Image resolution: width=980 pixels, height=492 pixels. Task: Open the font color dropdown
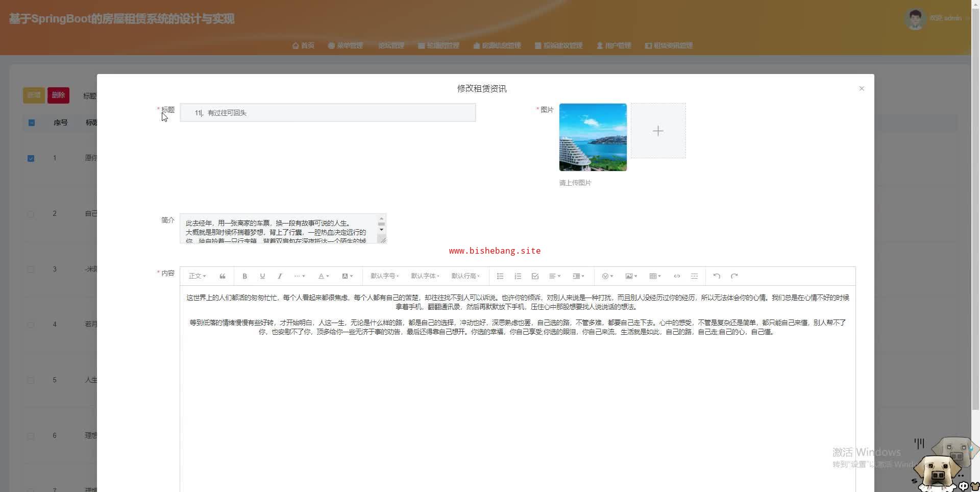click(324, 276)
